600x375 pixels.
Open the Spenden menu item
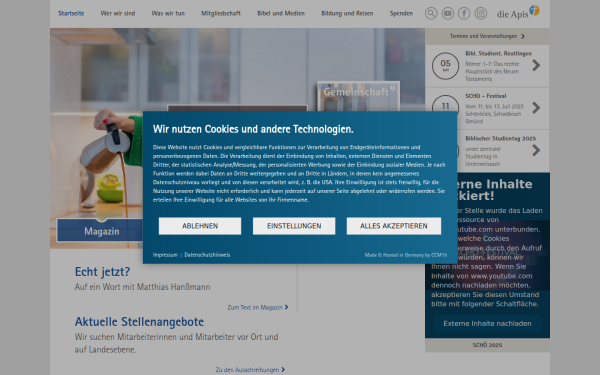point(401,13)
